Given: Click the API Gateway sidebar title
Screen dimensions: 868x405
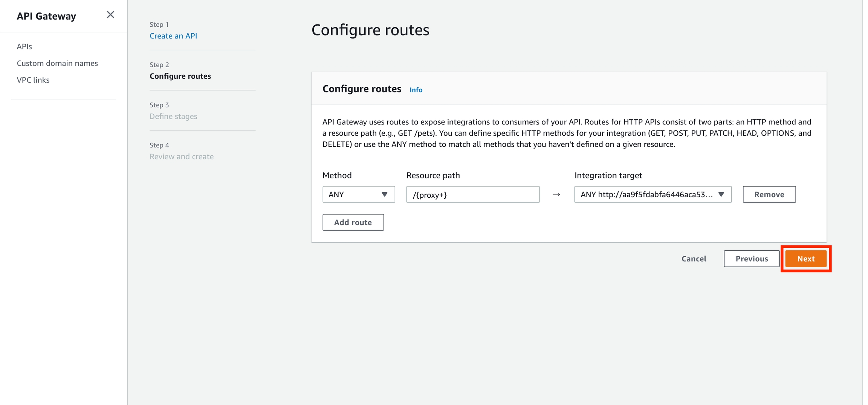Looking at the screenshot, I should [46, 16].
